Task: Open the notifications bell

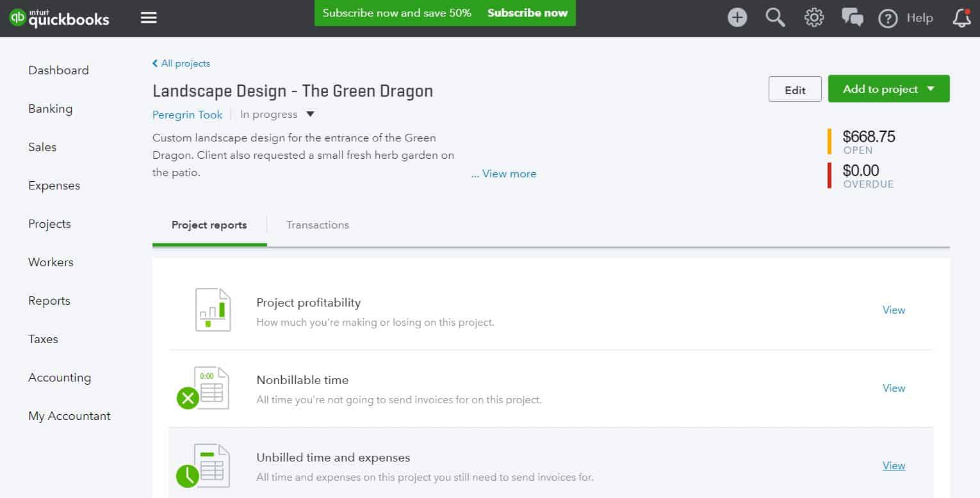Action: [x=961, y=17]
